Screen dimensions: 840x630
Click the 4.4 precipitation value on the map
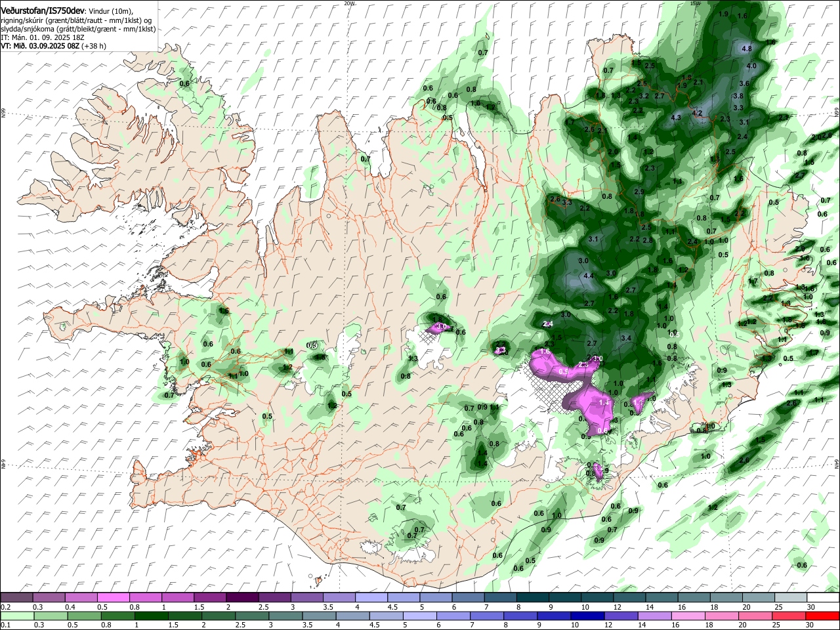(x=588, y=276)
